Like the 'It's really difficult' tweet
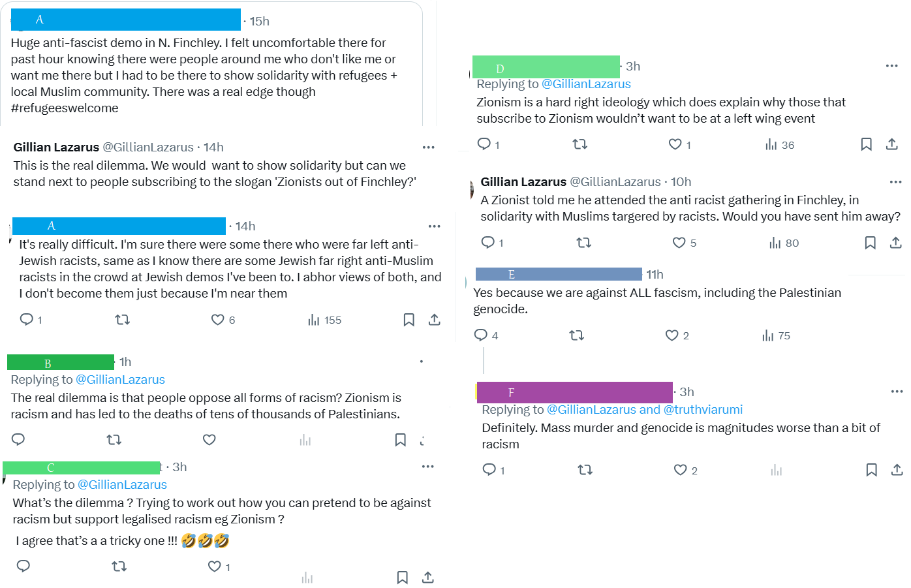Viewport: 911px width, 588px height. click(x=218, y=320)
